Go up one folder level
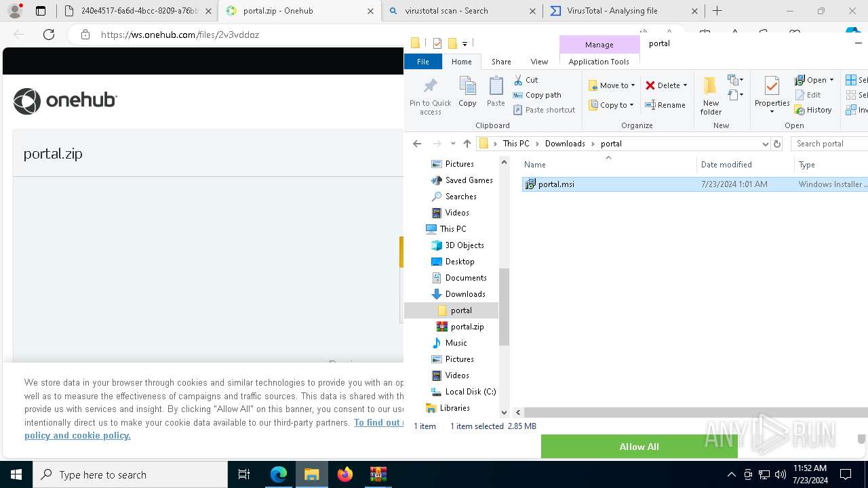This screenshot has height=488, width=868. (x=467, y=144)
